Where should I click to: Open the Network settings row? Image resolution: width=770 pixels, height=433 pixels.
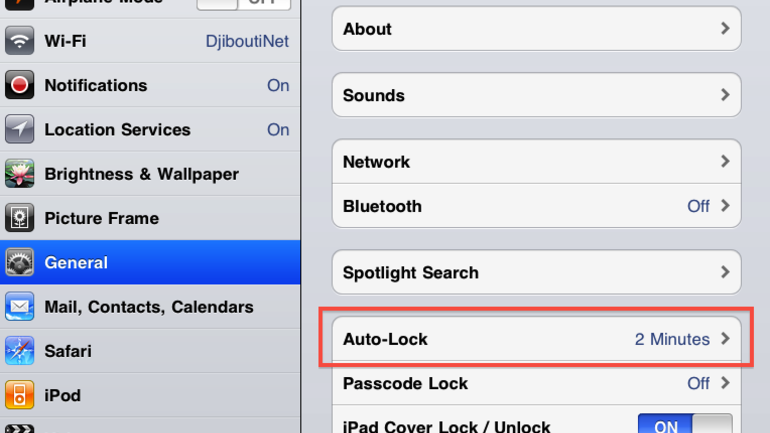pos(536,162)
